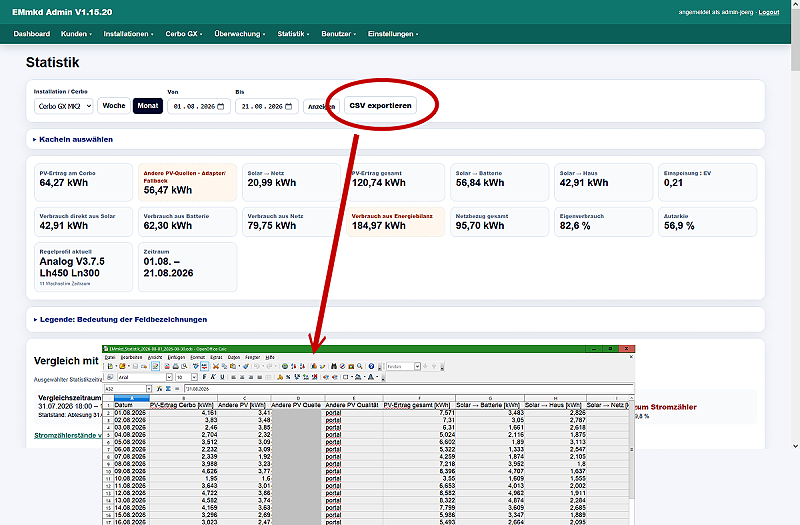Click the Print icon in Calc toolbar
800x525 pixels.
coord(176,366)
